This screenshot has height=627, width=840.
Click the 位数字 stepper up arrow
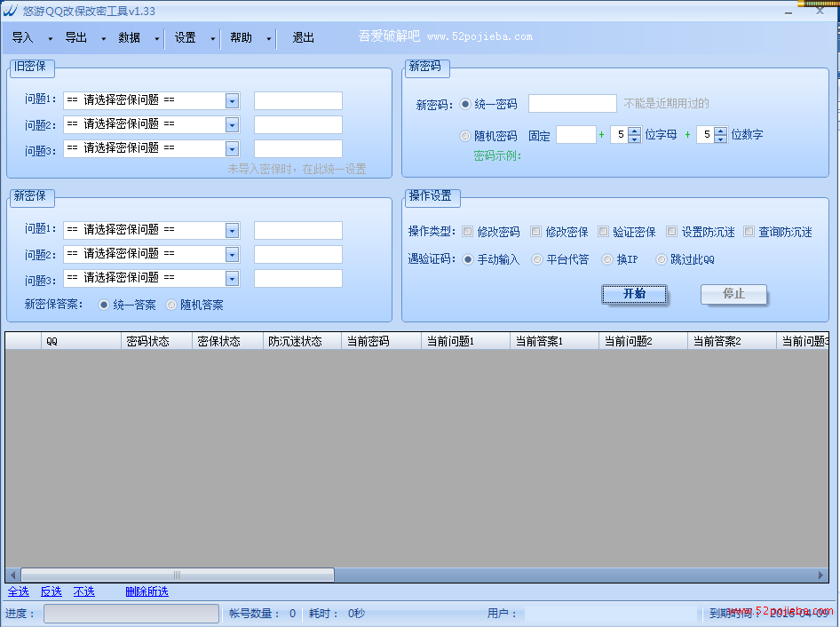pos(720,131)
